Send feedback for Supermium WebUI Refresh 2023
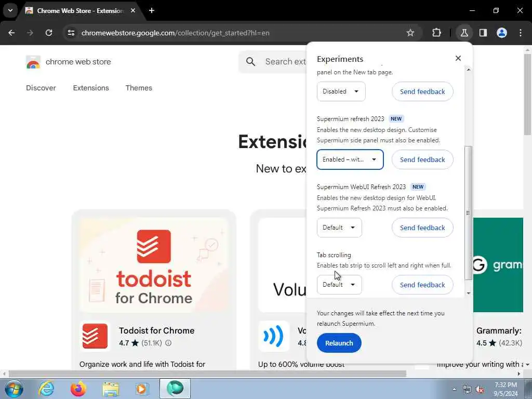 pyautogui.click(x=422, y=228)
